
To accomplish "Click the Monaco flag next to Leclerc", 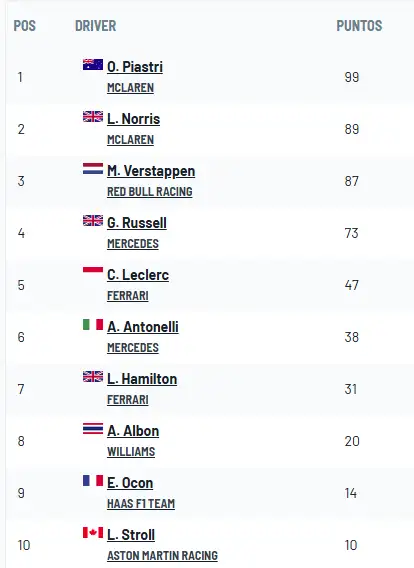I will point(93,272).
